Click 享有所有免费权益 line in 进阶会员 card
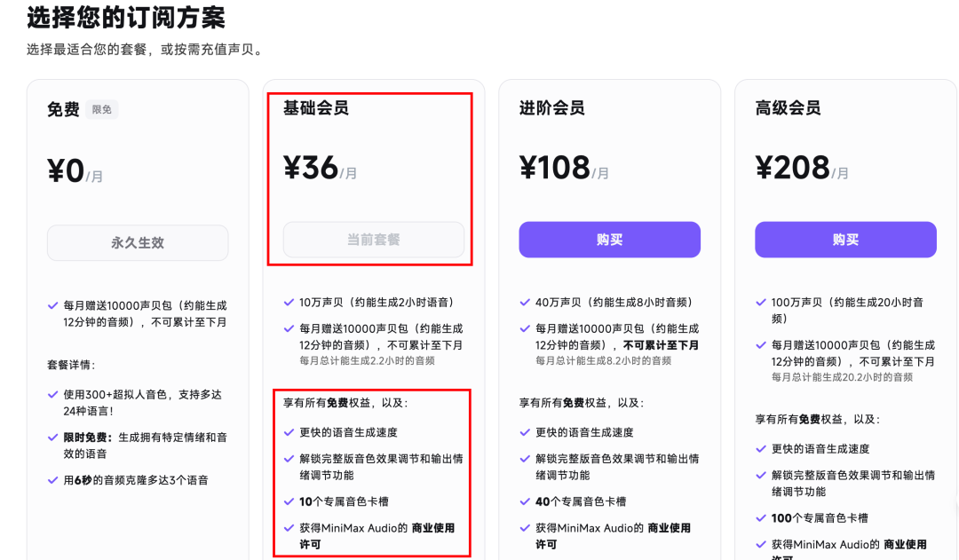 [582, 403]
